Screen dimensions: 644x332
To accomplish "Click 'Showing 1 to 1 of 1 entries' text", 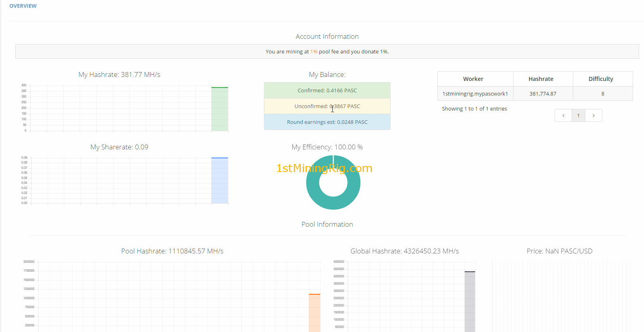I will [x=474, y=109].
